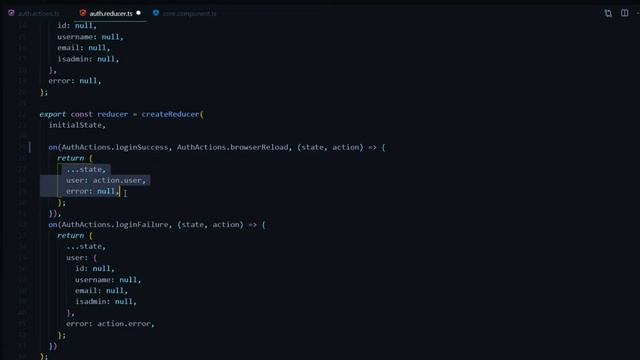Click 'AuthActions.browserReload' in the code
This screenshot has height=360, width=640.
[233, 147]
